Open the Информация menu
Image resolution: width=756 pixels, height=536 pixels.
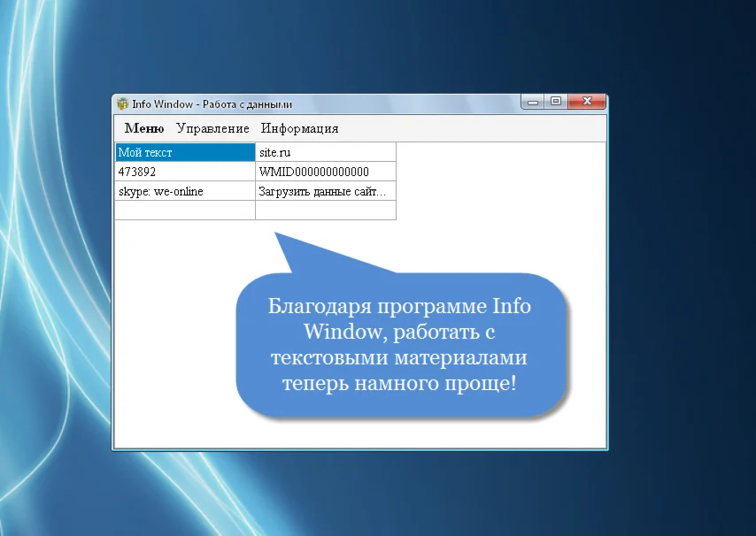(x=297, y=128)
